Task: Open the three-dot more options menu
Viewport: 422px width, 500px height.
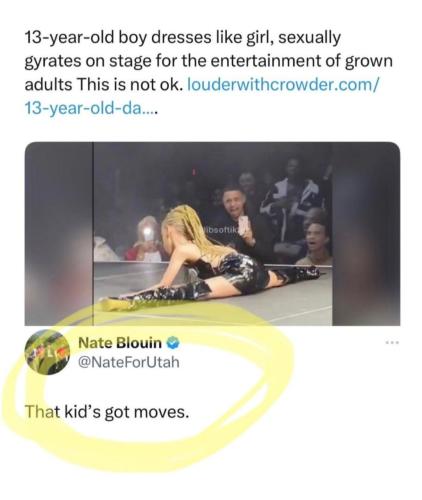Action: 393,342
